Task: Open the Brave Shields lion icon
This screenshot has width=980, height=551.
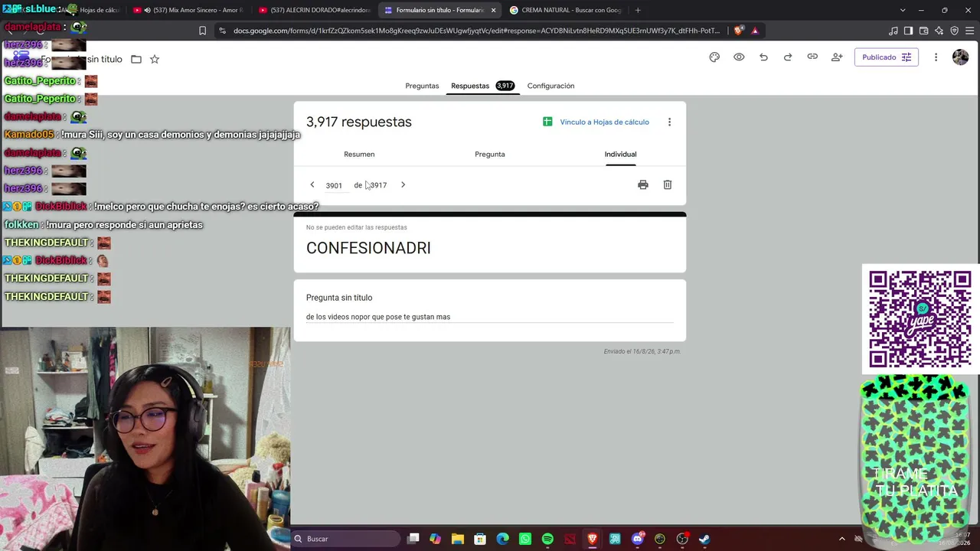Action: pyautogui.click(x=738, y=31)
